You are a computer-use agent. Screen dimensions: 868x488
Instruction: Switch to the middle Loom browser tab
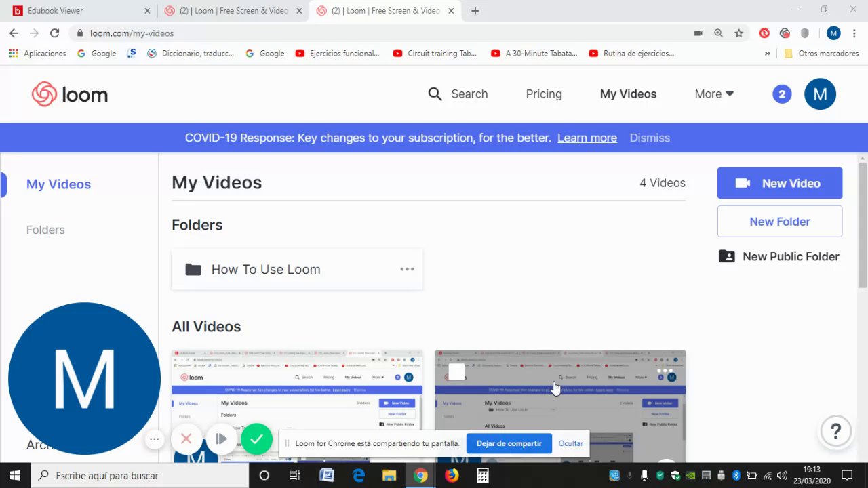233,11
